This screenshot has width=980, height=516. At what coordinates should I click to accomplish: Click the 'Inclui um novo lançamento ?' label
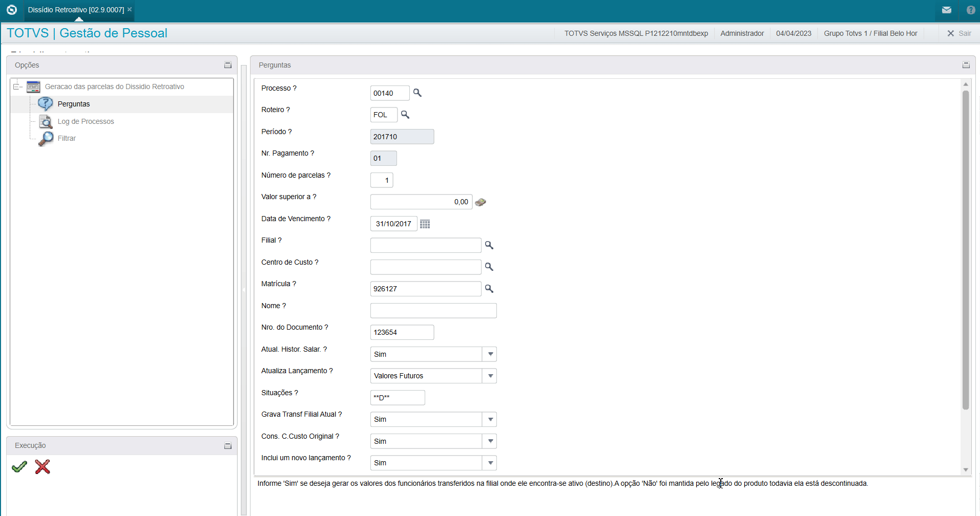tap(306, 458)
